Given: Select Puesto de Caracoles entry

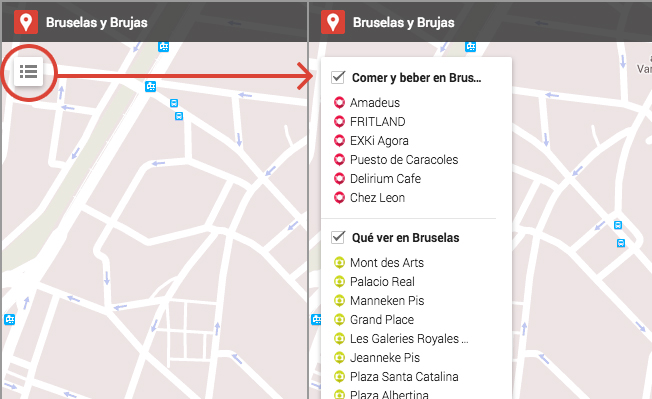Looking at the screenshot, I should 404,160.
